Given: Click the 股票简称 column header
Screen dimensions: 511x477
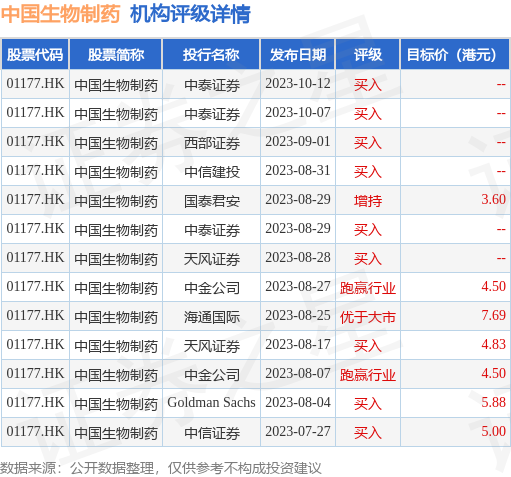Looking at the screenshot, I should click(x=116, y=54).
